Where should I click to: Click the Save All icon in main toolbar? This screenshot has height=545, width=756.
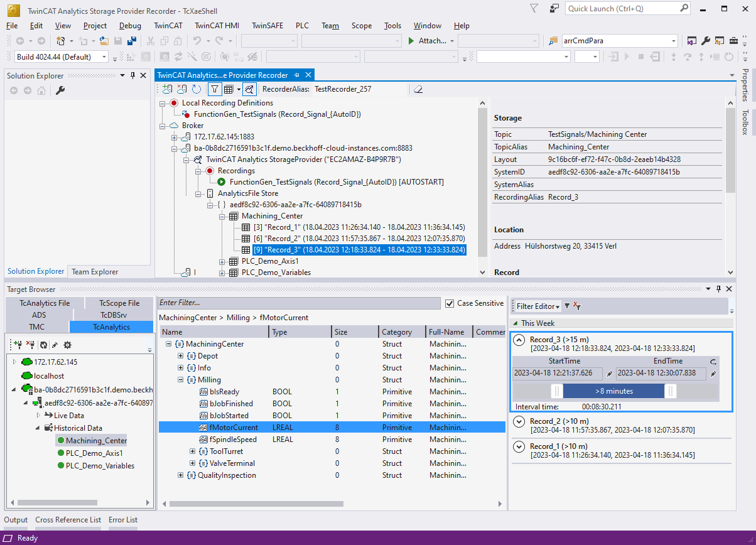click(132, 41)
